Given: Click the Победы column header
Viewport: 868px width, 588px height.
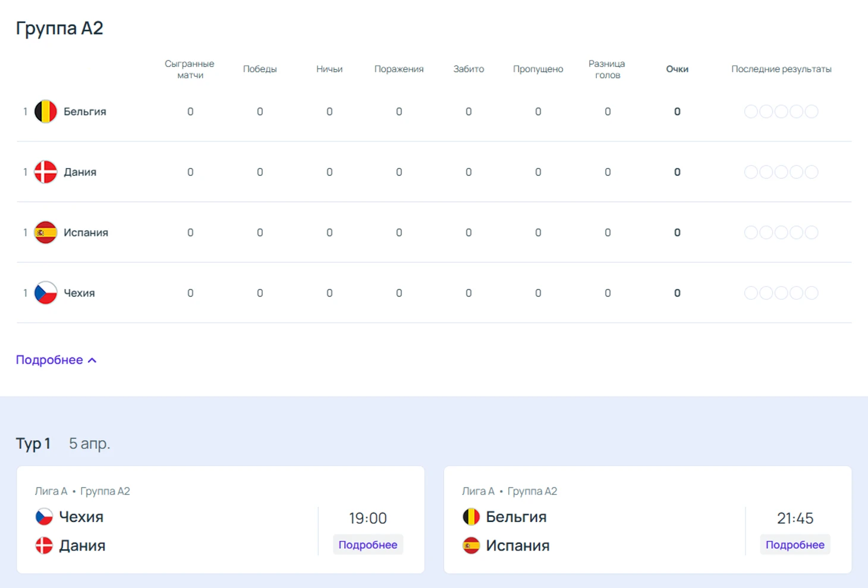Looking at the screenshot, I should click(x=260, y=69).
